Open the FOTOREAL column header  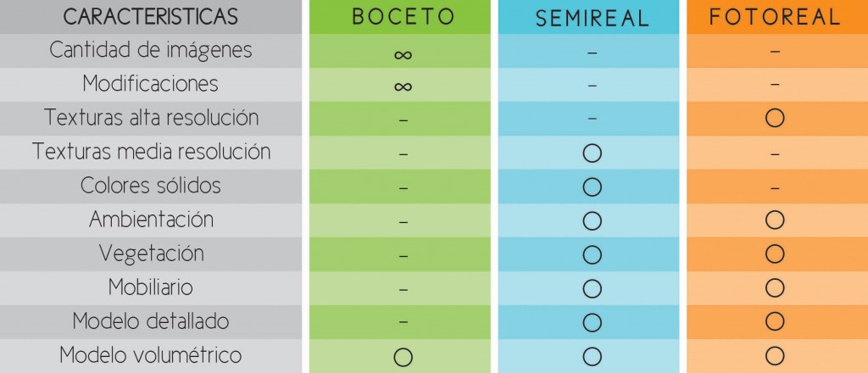775,17
